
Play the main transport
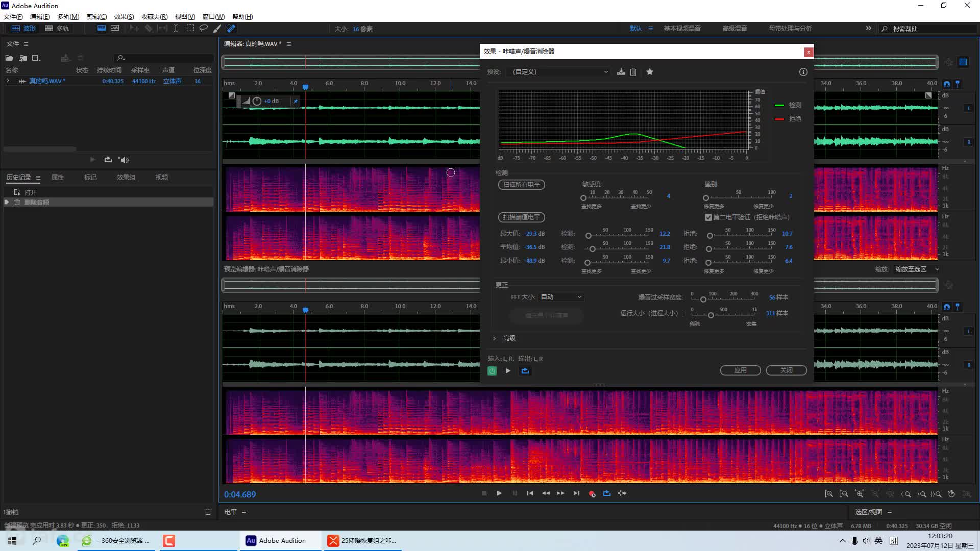click(499, 493)
